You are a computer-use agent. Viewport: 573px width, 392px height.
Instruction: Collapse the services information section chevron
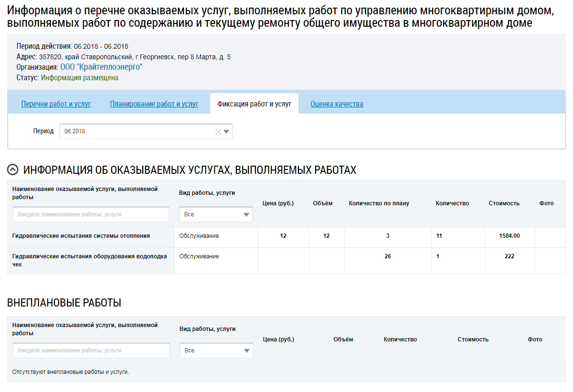(x=13, y=170)
